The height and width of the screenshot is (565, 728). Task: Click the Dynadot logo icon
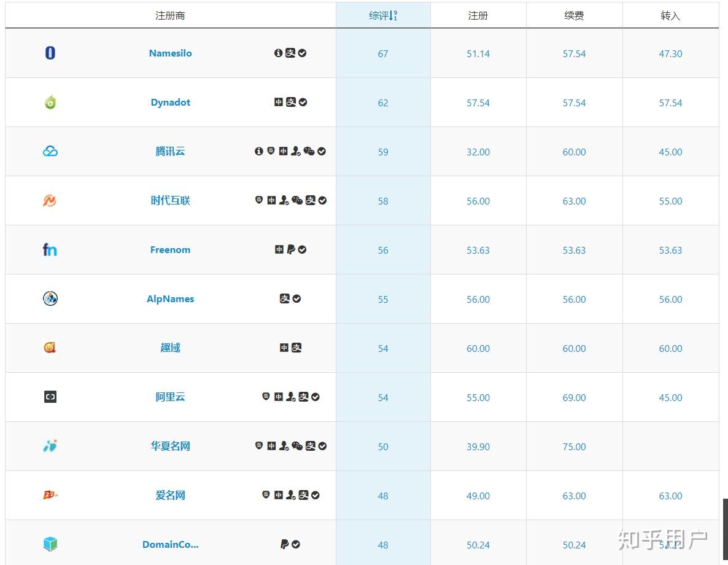pos(50,102)
